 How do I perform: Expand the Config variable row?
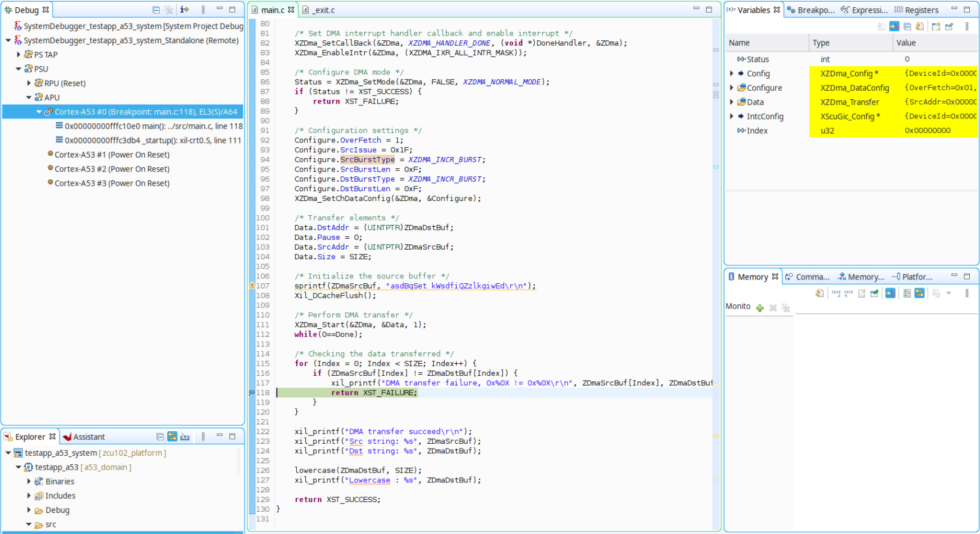pos(732,73)
